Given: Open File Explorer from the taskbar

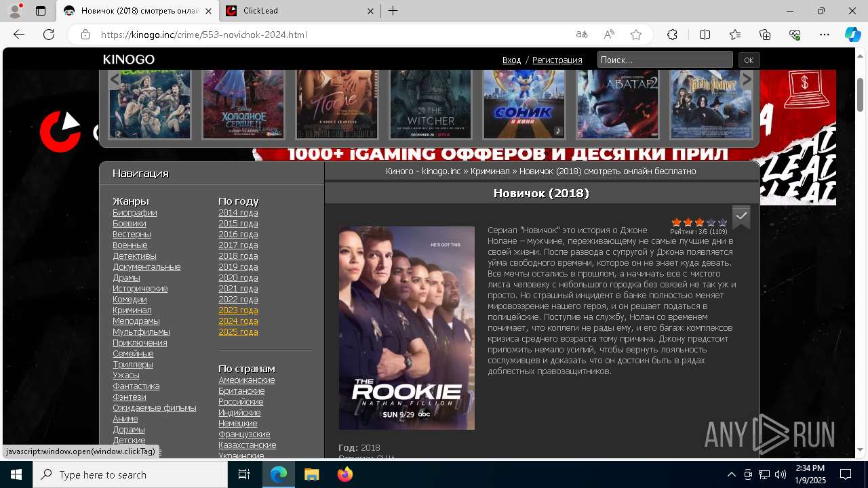Looking at the screenshot, I should [x=311, y=474].
